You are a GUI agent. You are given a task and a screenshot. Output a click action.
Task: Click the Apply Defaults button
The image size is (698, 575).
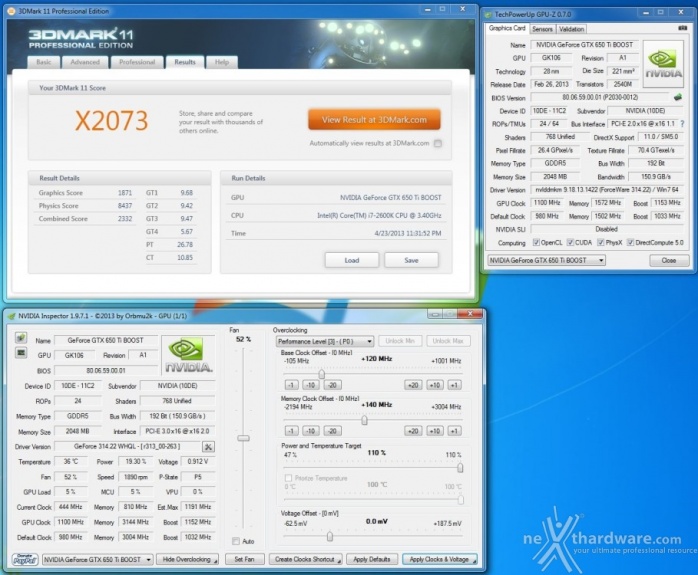[372, 559]
